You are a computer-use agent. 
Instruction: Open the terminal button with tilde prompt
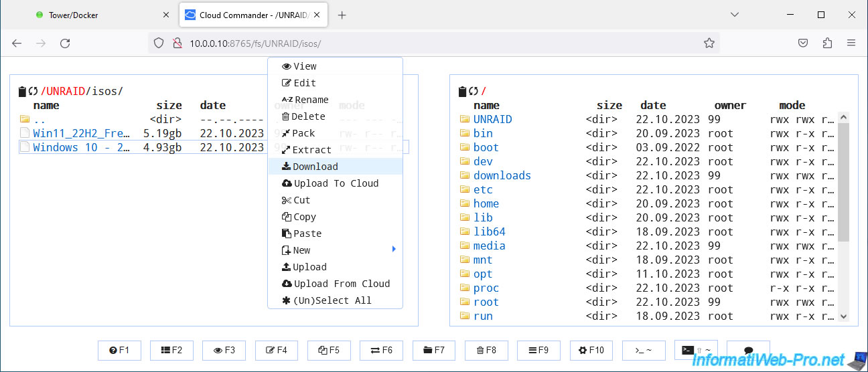(644, 350)
